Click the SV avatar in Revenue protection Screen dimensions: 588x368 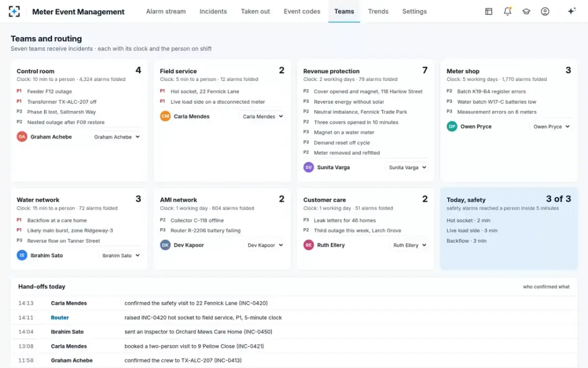[x=309, y=167]
